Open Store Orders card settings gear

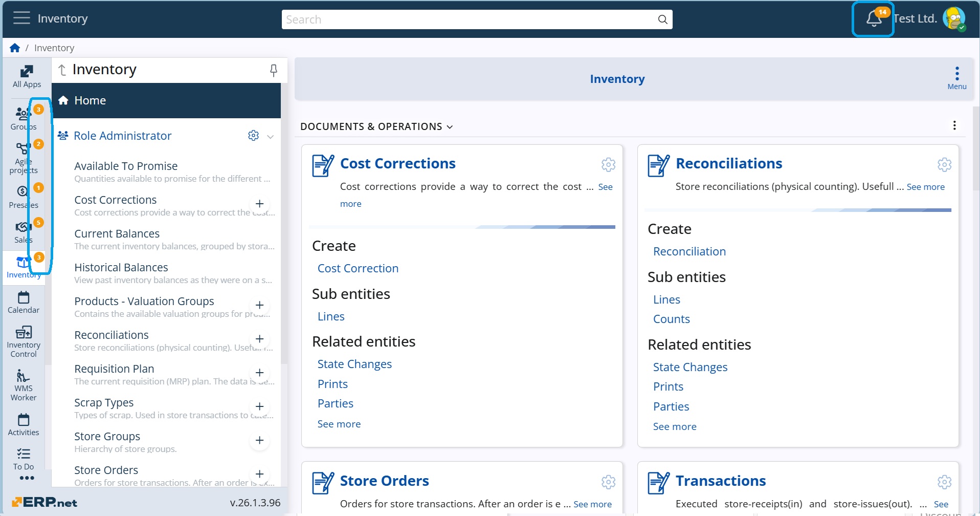point(608,482)
